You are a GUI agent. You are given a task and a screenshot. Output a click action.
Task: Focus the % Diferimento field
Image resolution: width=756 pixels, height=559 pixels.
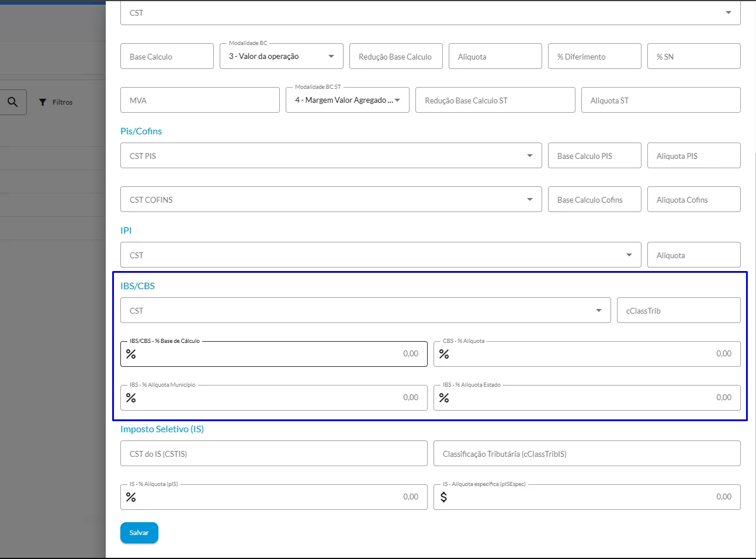pyautogui.click(x=595, y=56)
